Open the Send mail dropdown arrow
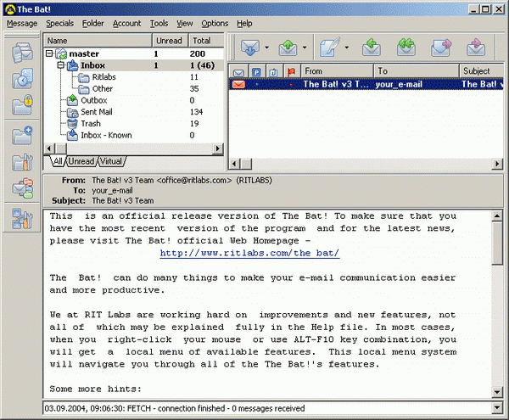Screen dimensions: 509x420 [x=305, y=48]
